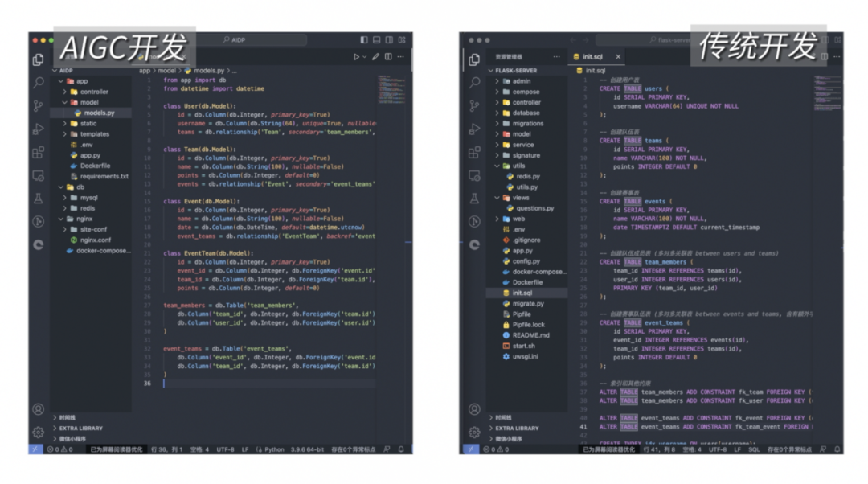Open requirements.txt in AIDP explorer
Image resolution: width=868 pixels, height=484 pixels.
[104, 177]
